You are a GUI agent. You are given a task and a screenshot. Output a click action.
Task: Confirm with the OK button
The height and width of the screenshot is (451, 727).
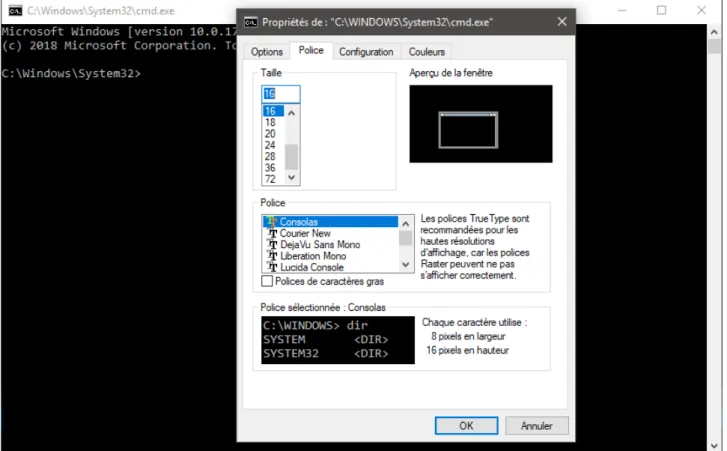(x=466, y=426)
